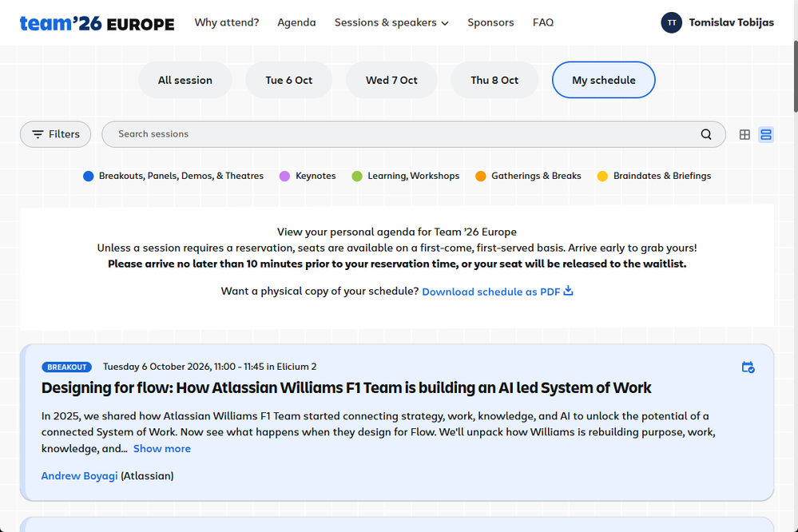Screen dimensions: 798x532
Task: Click the Braindates & Briefings legend label
Action: coord(662,177)
